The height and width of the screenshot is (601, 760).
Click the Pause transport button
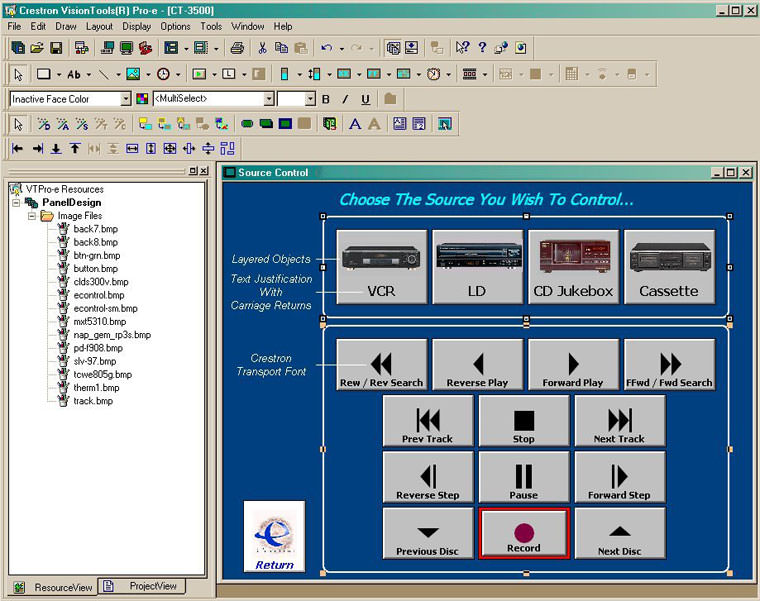pos(524,477)
